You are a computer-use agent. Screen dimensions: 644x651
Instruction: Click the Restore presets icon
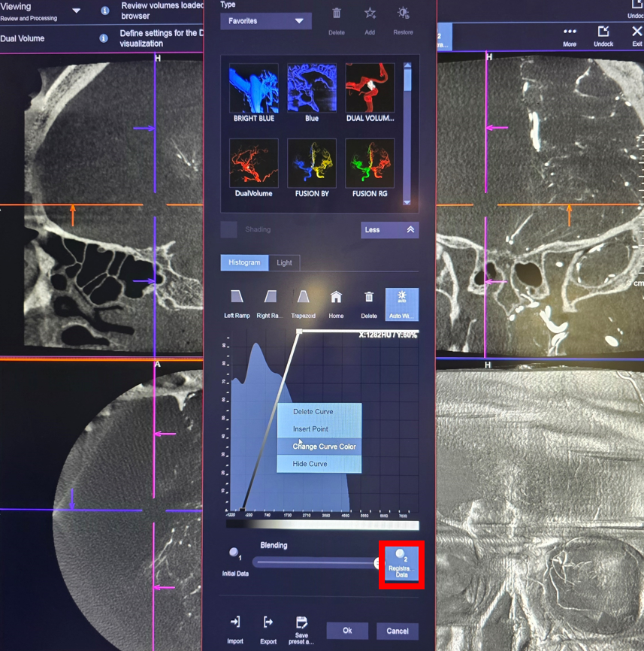[x=403, y=14]
